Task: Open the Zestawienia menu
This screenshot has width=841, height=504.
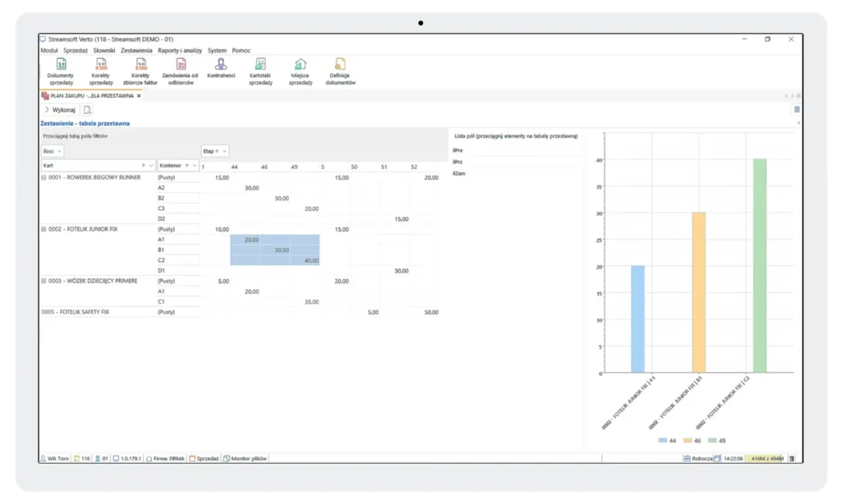Action: point(136,50)
